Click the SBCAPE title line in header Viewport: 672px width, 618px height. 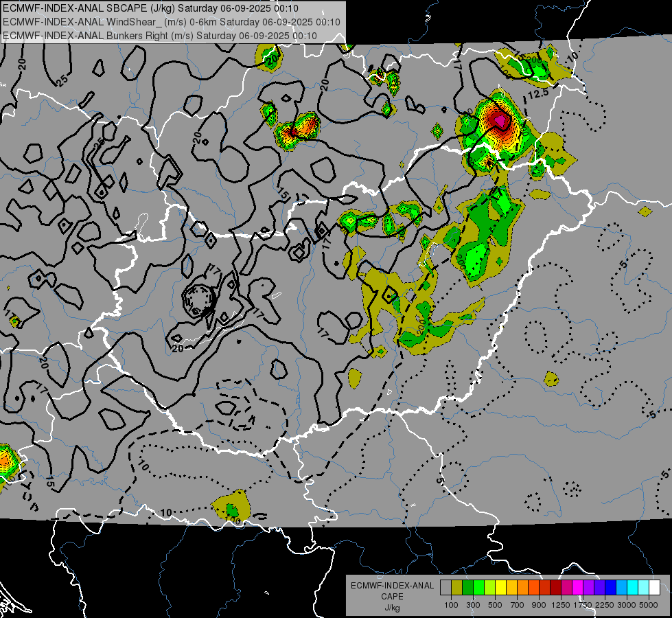151,8
